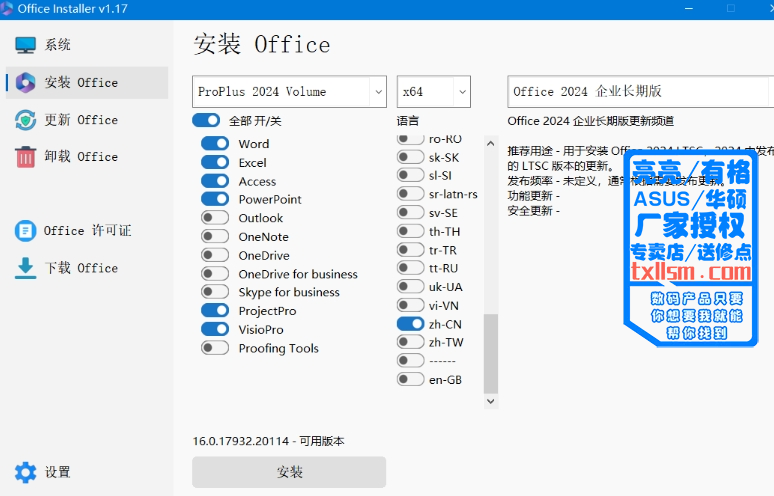Click the language list scroll-down arrow
774x496 pixels.
point(490,401)
